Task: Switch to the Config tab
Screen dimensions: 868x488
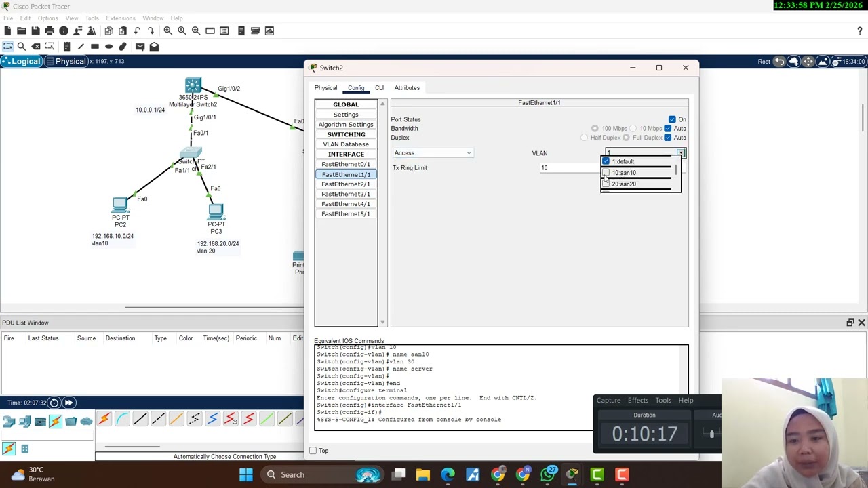Action: click(356, 87)
